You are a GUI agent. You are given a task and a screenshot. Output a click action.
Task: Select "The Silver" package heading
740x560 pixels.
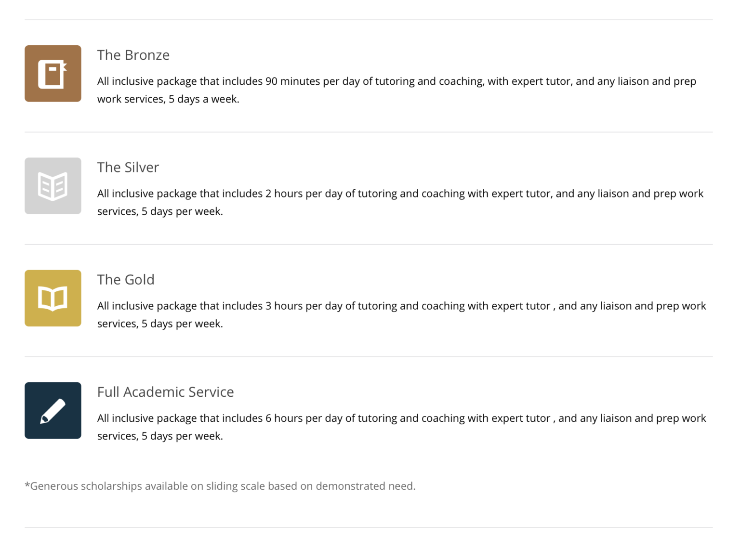click(128, 168)
